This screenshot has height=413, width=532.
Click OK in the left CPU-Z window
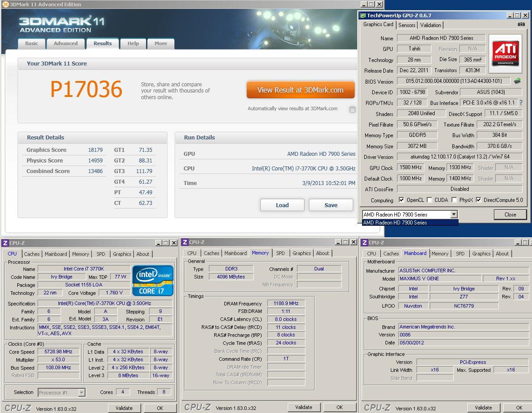[x=160, y=408]
